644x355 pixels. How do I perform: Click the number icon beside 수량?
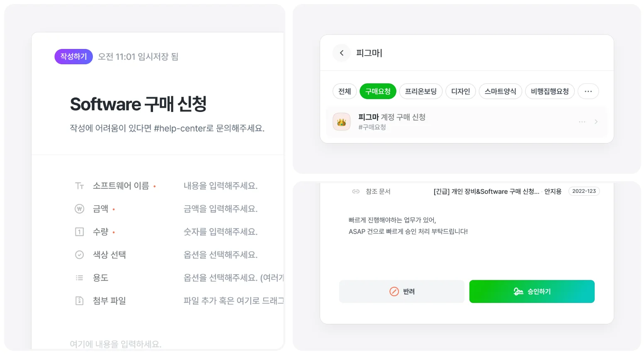tap(80, 232)
